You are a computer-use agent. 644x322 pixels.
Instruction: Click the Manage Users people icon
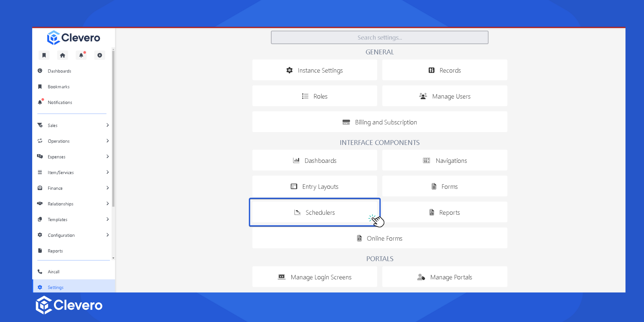coord(423,96)
